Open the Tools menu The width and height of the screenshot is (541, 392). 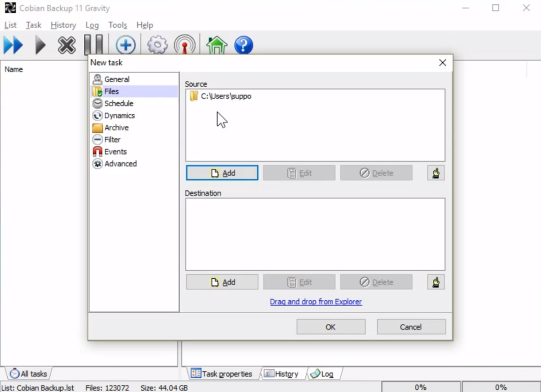click(x=117, y=25)
